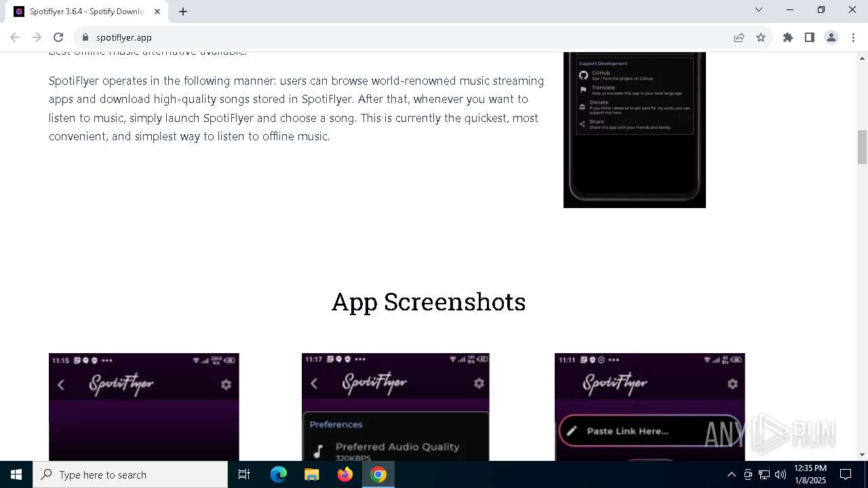Screen dimensions: 868x488
Task: Open clock showing 12:35 PM
Action: coord(810,474)
